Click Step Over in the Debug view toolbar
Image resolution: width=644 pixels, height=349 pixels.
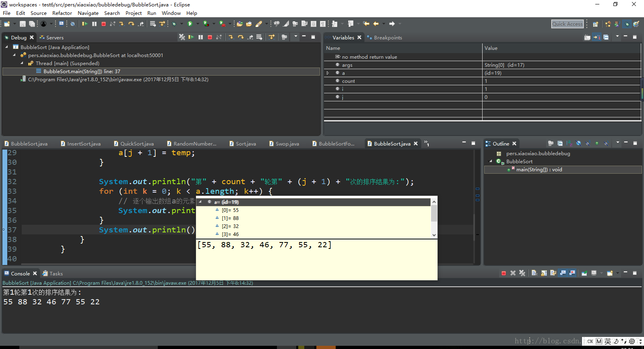click(x=241, y=37)
